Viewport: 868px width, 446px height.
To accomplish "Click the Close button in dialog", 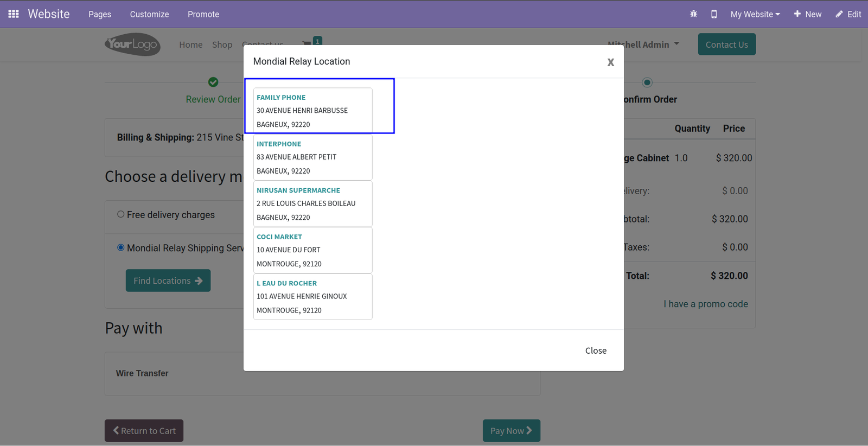I will point(596,351).
